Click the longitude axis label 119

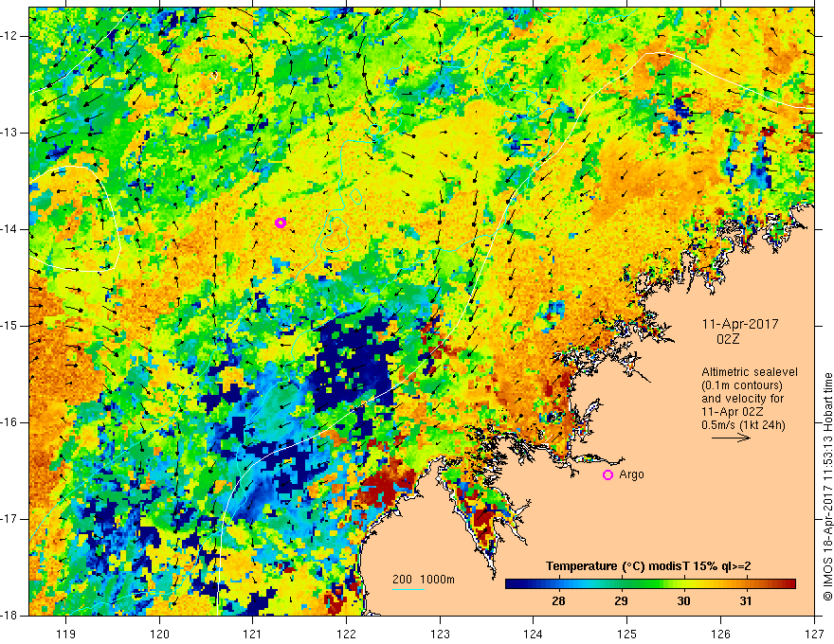pyautogui.click(x=66, y=634)
